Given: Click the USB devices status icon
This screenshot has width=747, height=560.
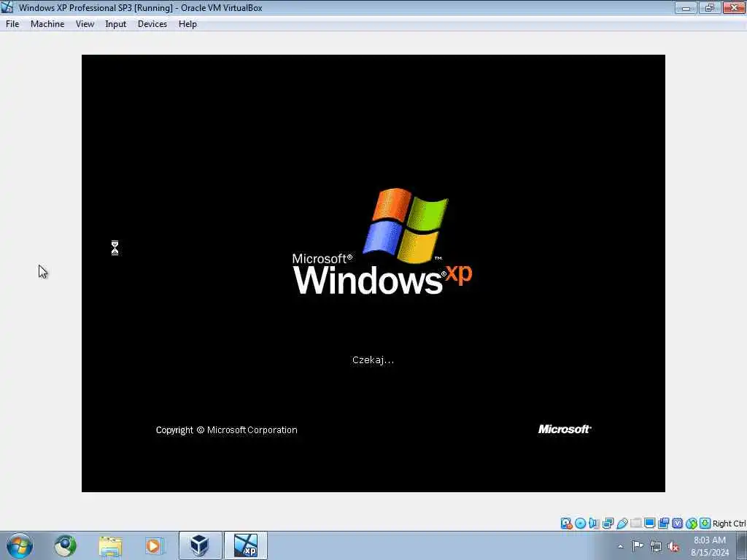Looking at the screenshot, I should coord(622,524).
